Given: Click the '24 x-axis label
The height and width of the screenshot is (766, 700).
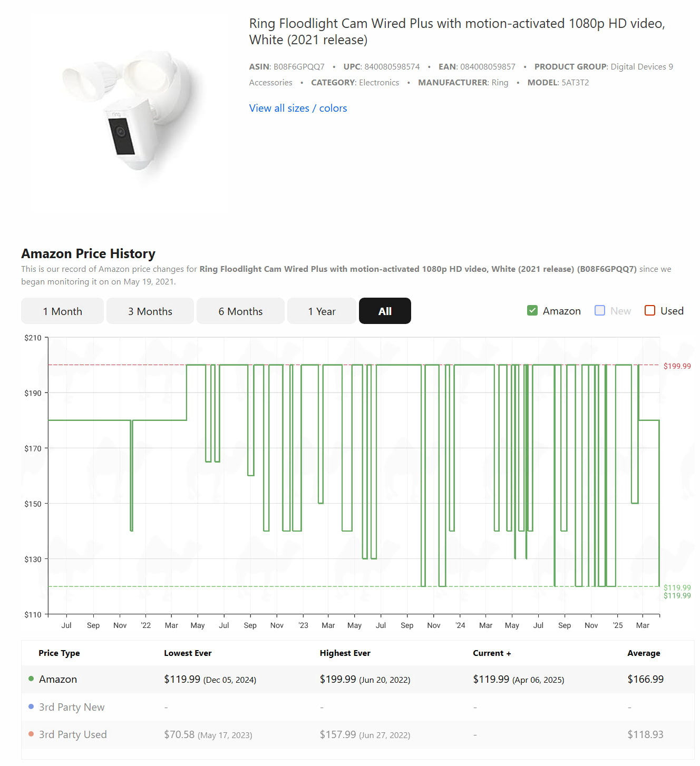Looking at the screenshot, I should [460, 625].
